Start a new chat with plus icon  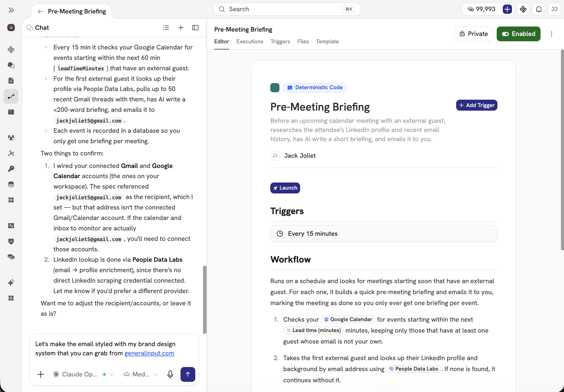point(181,28)
